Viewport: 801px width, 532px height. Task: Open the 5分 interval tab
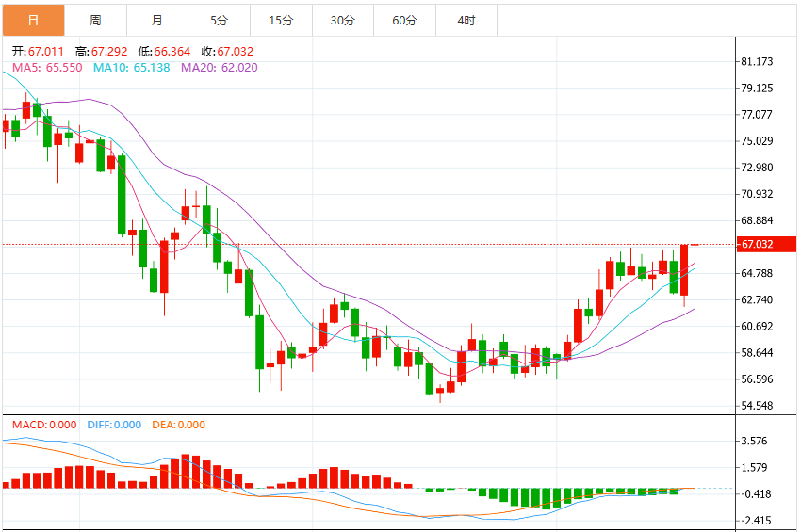click(220, 21)
